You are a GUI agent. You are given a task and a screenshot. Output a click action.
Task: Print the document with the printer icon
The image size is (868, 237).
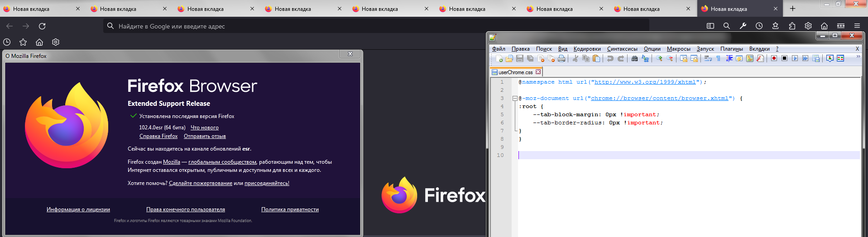(561, 58)
